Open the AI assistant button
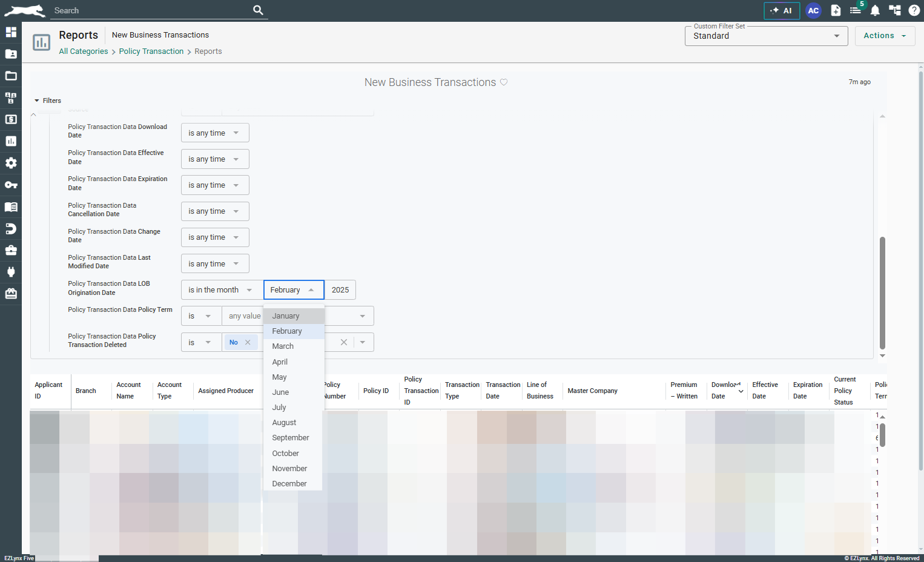The width and height of the screenshot is (924, 562). click(782, 10)
